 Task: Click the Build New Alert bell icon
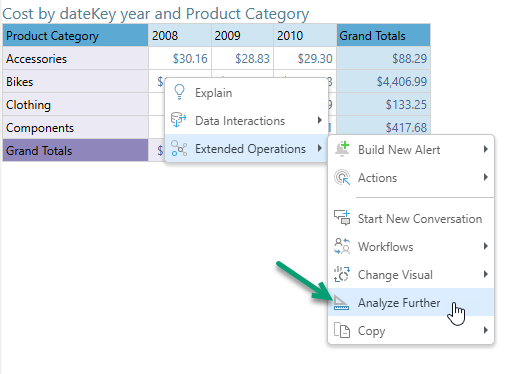click(x=342, y=149)
